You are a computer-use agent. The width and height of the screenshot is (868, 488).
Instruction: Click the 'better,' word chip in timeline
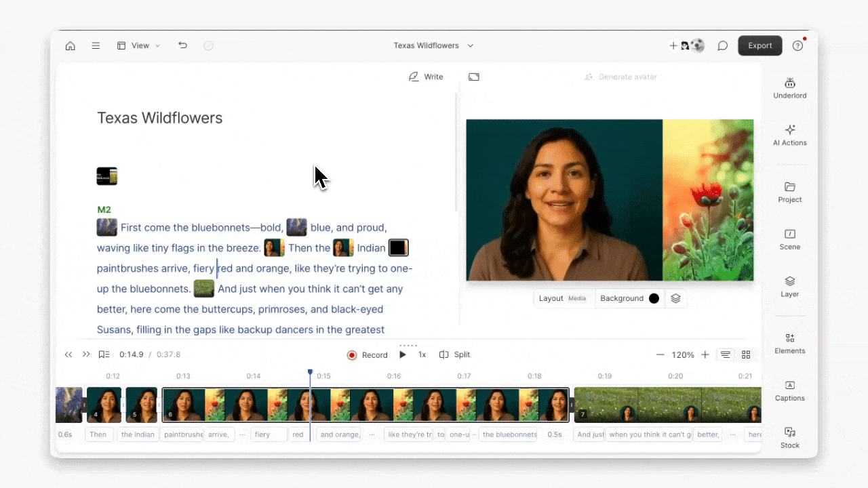click(x=708, y=434)
